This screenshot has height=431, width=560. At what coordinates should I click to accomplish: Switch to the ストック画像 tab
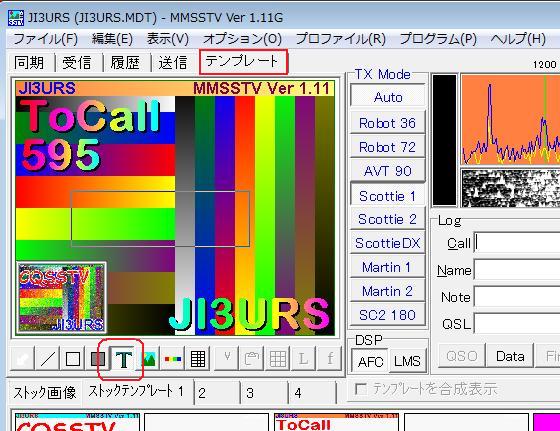click(x=45, y=392)
